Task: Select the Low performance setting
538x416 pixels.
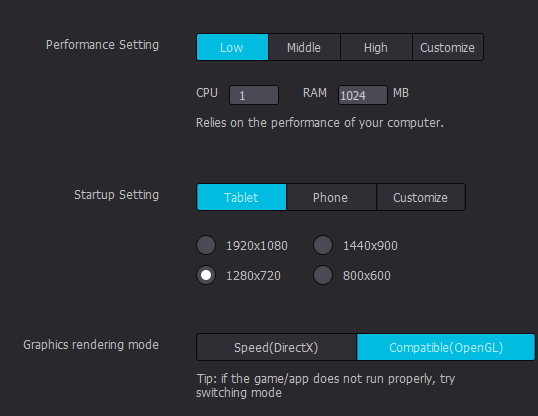Action: tap(232, 47)
